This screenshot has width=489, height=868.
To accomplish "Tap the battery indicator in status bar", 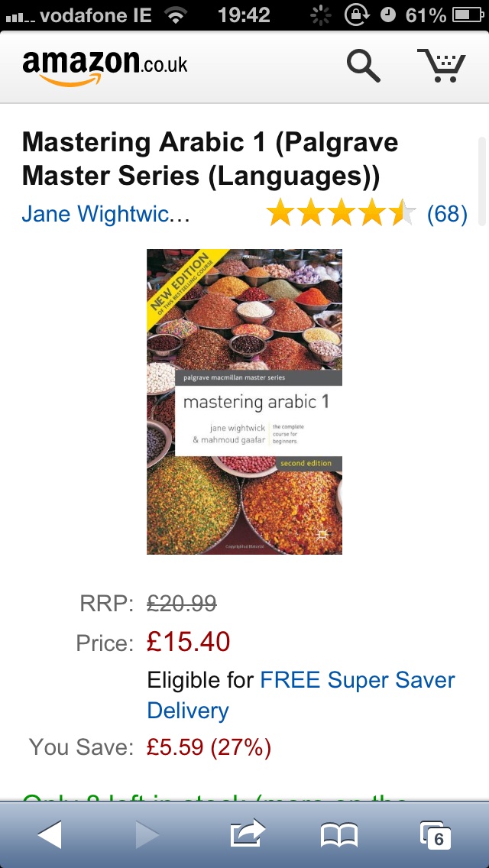I will [468, 15].
